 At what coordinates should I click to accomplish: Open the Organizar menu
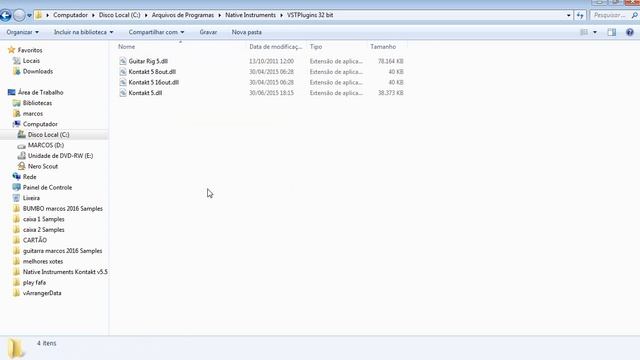pos(22,32)
